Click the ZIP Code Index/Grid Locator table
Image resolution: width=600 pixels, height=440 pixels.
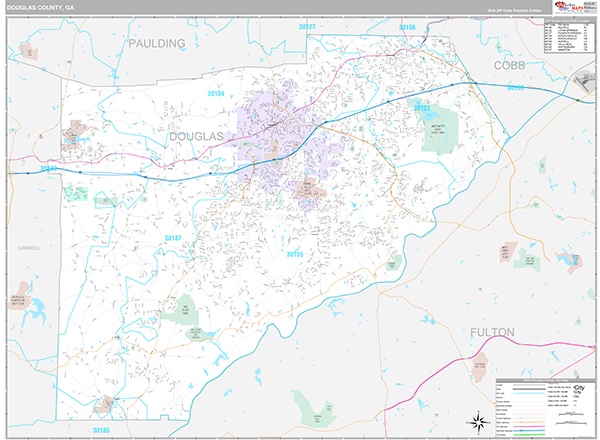point(570,35)
